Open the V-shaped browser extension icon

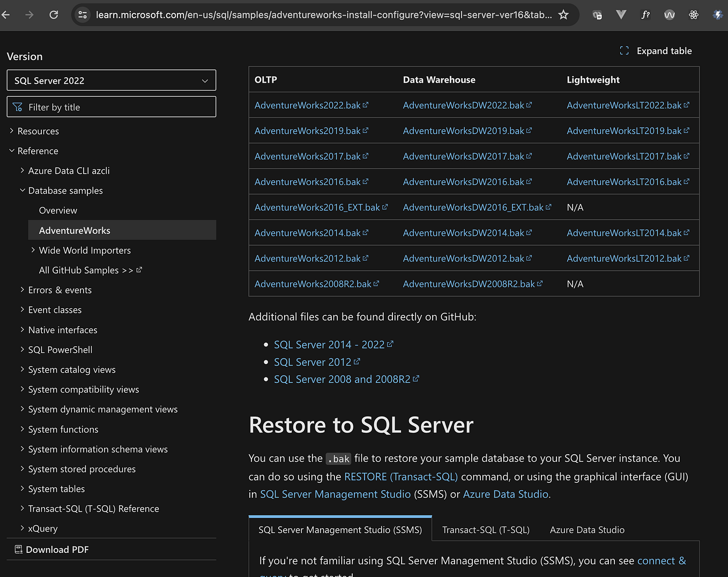coord(621,15)
